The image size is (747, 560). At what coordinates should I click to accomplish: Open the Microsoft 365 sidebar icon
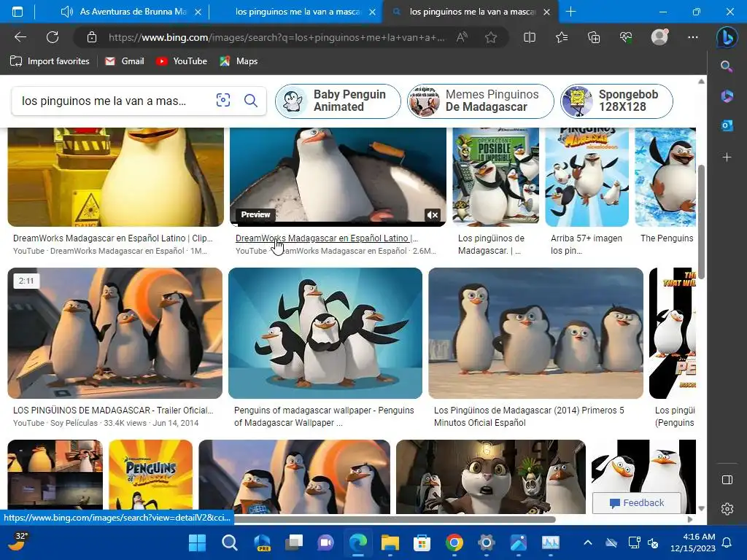point(727,96)
